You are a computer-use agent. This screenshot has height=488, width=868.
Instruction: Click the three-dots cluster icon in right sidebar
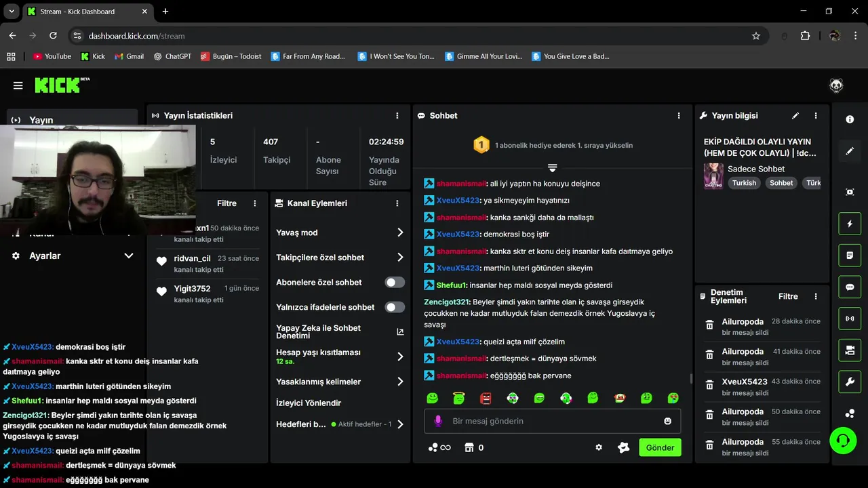850,413
